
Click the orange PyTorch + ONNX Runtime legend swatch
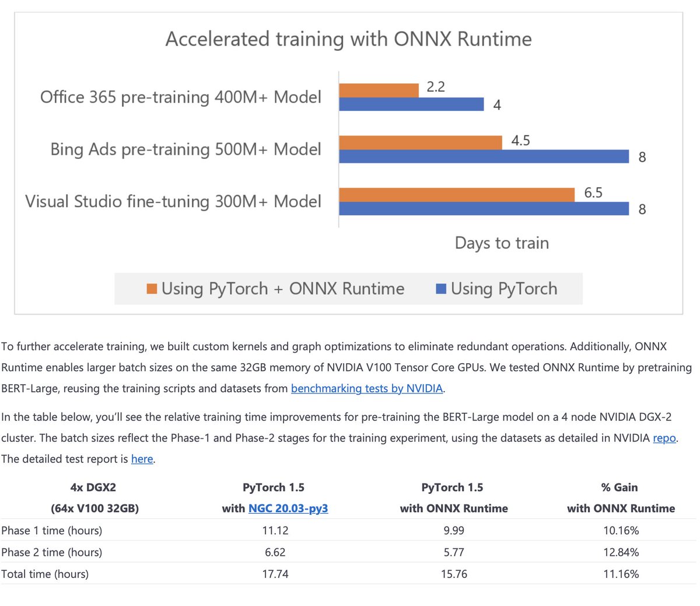(152, 288)
